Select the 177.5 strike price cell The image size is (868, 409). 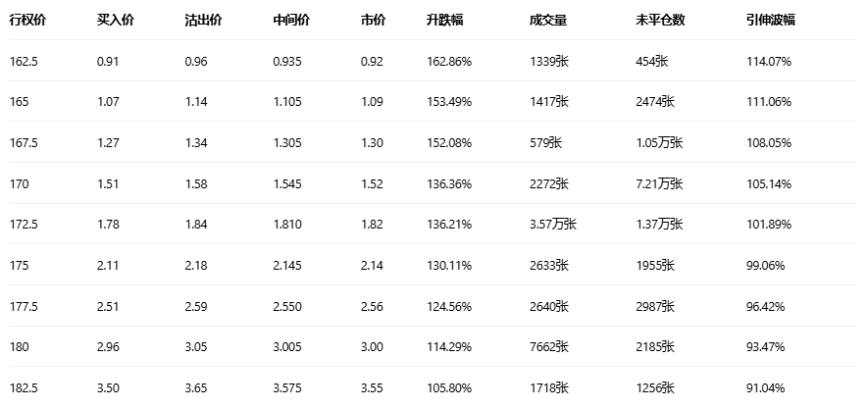pos(23,306)
